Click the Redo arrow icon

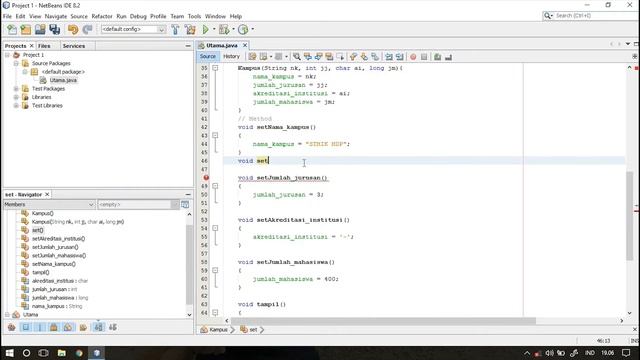87,29
